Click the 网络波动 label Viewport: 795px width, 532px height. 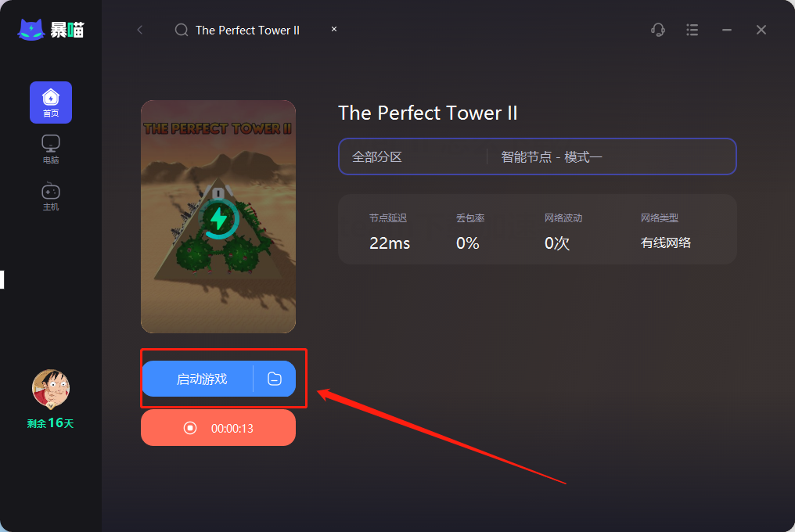(x=563, y=218)
